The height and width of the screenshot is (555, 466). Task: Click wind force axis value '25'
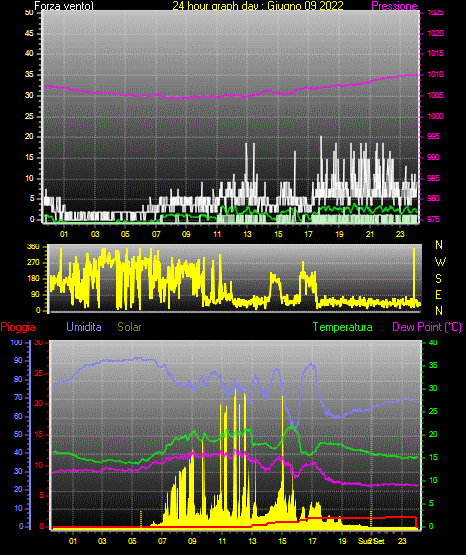tap(29, 116)
